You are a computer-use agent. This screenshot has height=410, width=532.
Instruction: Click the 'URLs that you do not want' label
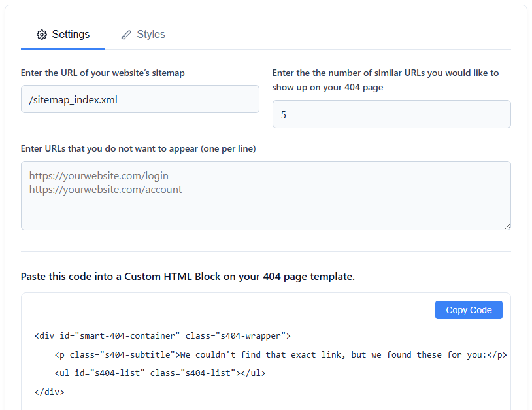(138, 148)
